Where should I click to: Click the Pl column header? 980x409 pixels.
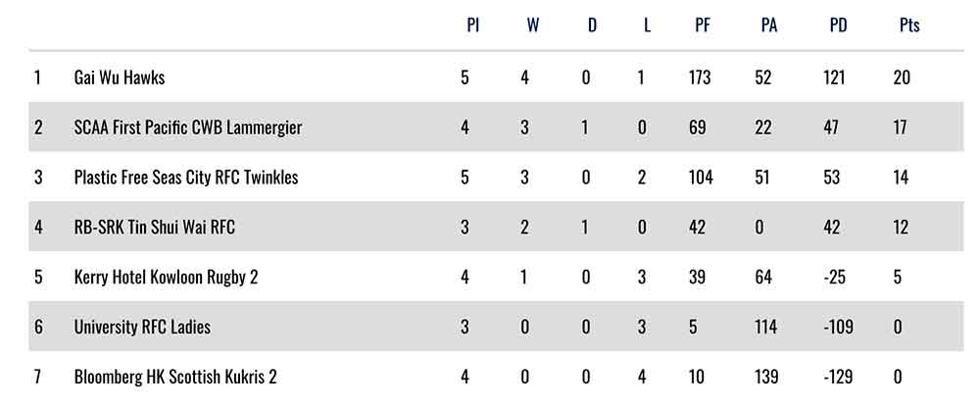472,26
